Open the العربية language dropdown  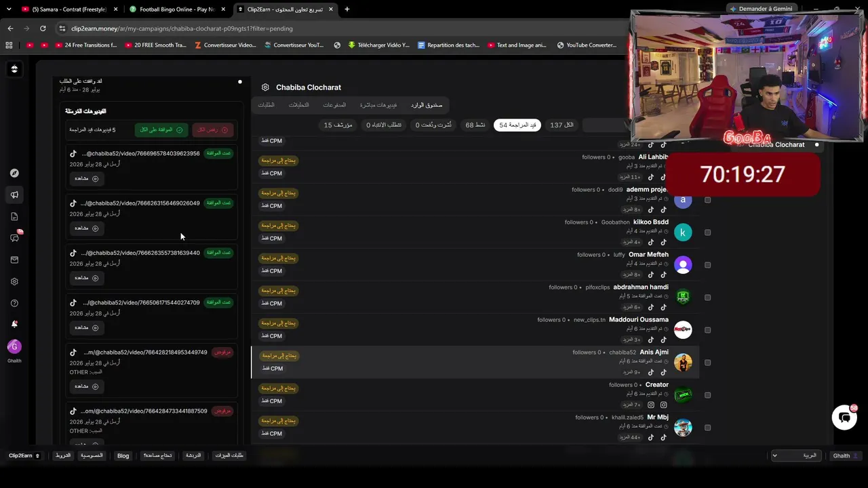point(796,455)
